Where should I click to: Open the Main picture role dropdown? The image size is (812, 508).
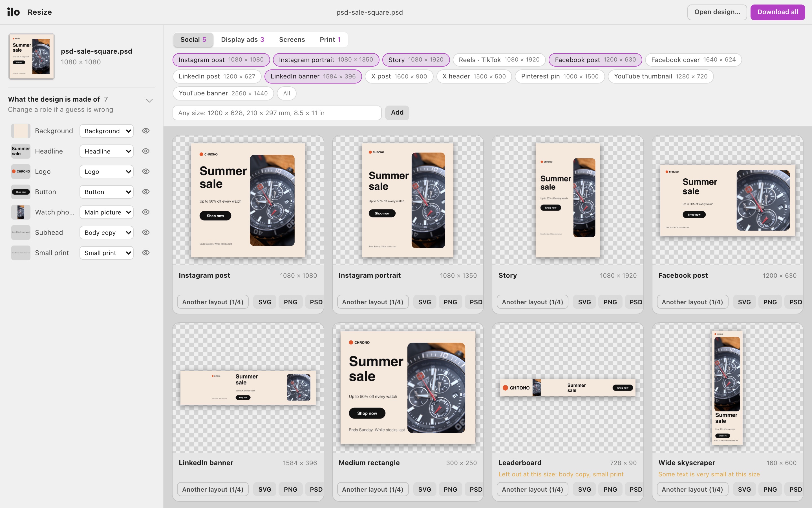click(x=106, y=212)
